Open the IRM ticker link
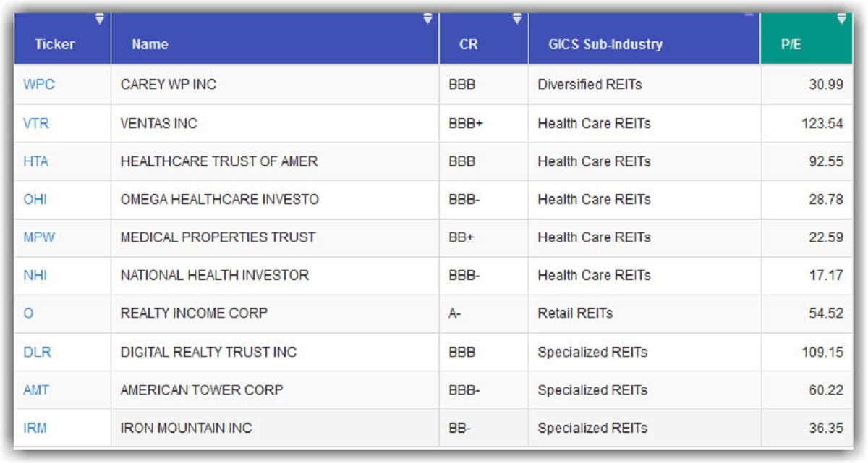Image resolution: width=868 pixels, height=464 pixels. coord(35,428)
